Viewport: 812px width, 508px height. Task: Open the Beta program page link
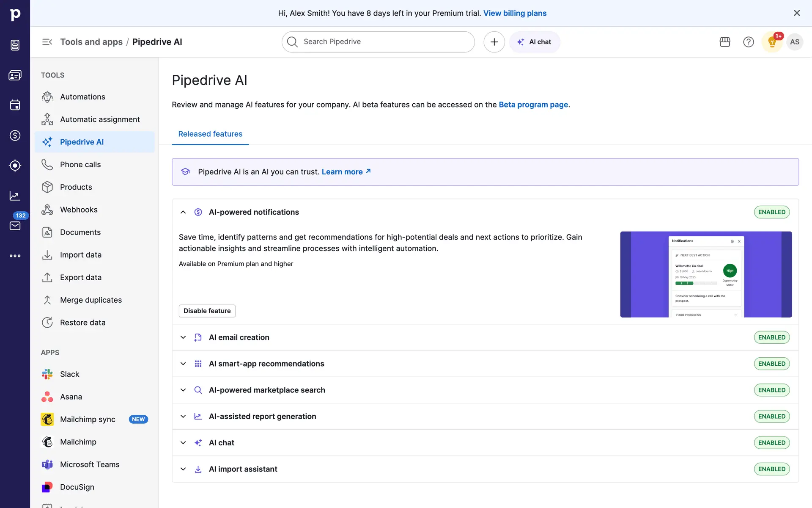[533, 105]
